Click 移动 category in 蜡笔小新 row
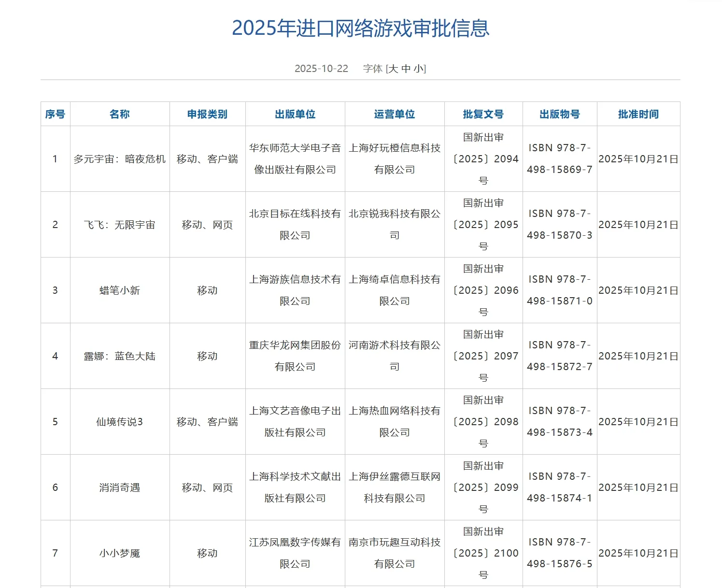The image size is (722, 588). (208, 290)
